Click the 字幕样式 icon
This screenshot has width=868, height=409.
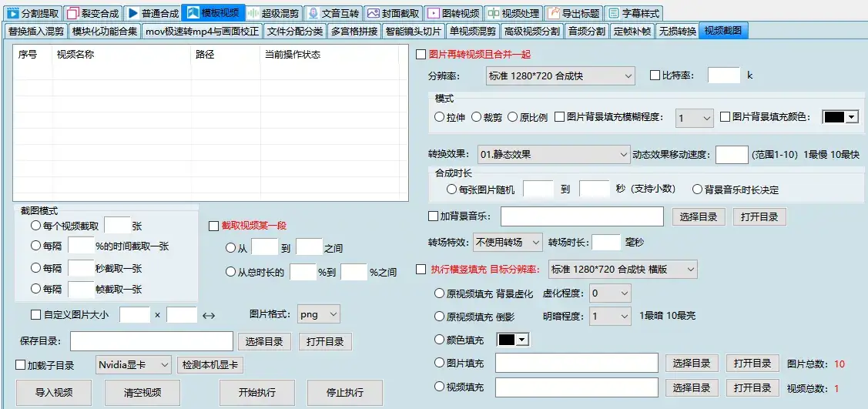[613, 13]
